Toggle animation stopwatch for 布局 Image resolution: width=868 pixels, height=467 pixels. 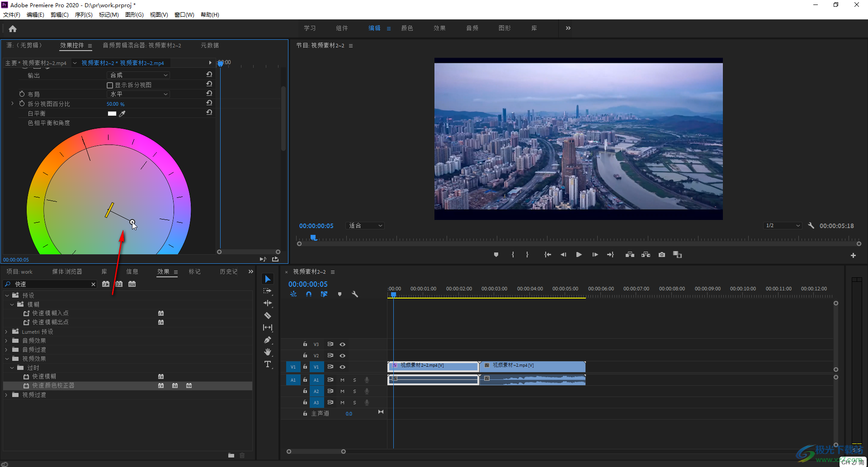point(22,94)
